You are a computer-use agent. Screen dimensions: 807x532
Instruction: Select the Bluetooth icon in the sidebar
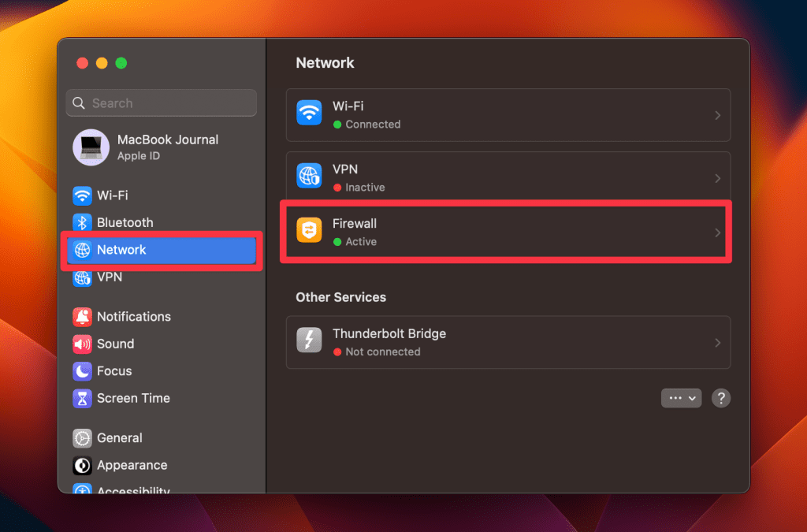pyautogui.click(x=82, y=223)
